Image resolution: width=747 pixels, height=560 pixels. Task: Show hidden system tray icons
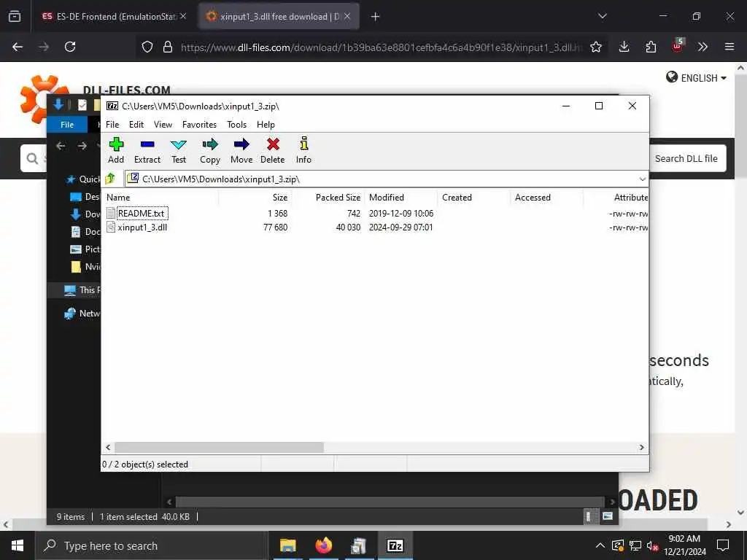click(600, 545)
